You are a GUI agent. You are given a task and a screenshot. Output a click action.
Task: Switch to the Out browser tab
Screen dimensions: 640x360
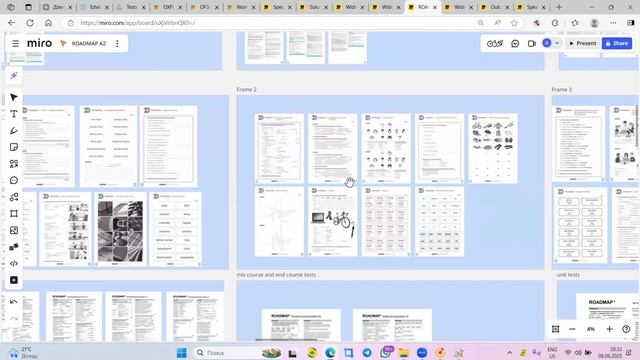point(495,7)
